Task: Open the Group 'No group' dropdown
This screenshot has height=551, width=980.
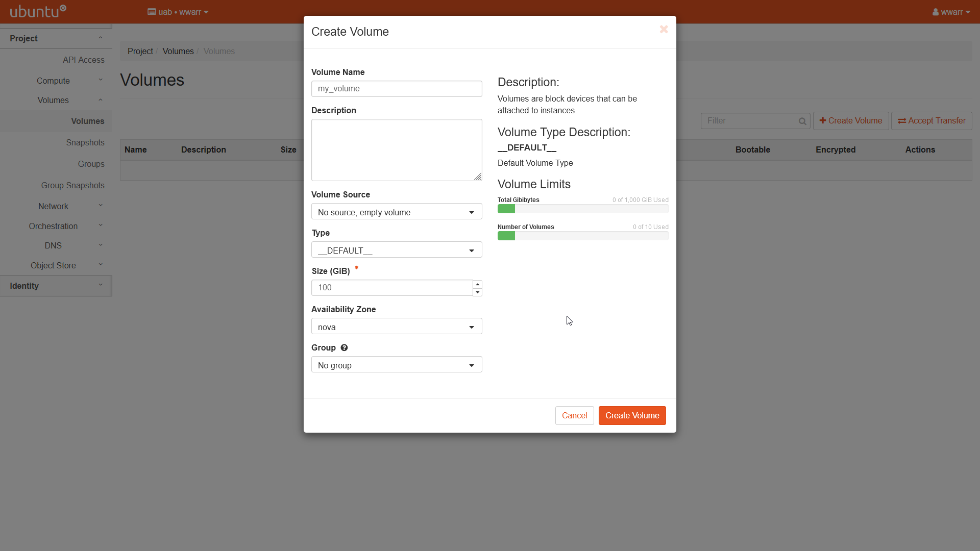Action: [397, 365]
